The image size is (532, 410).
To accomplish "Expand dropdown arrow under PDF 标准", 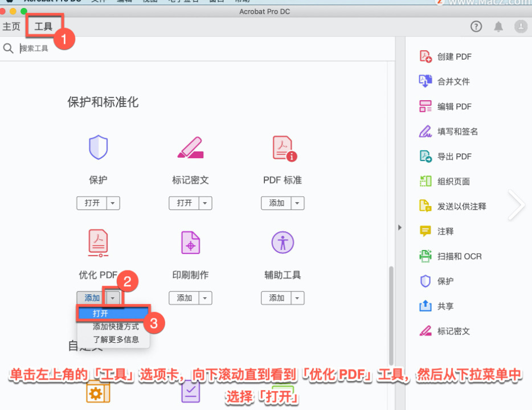I will coord(297,203).
